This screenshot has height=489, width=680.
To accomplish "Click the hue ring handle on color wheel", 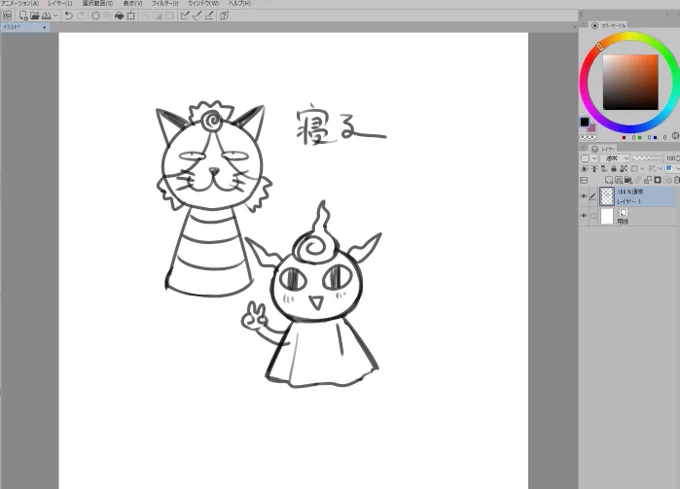I will click(x=600, y=46).
